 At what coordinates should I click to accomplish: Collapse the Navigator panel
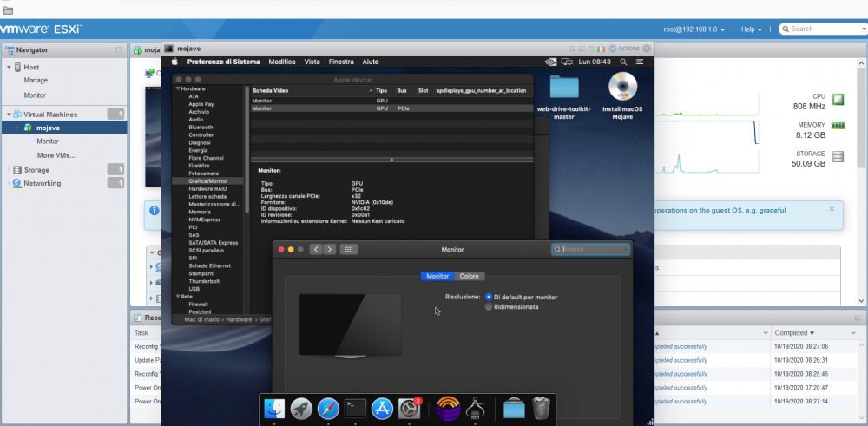pyautogui.click(x=118, y=49)
